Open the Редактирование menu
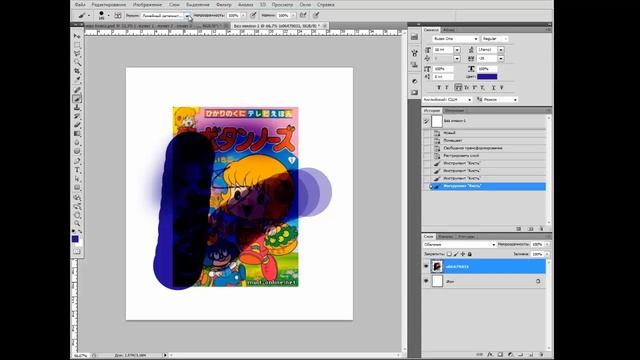Screen dimensions: 640x360 pyautogui.click(x=109, y=4)
